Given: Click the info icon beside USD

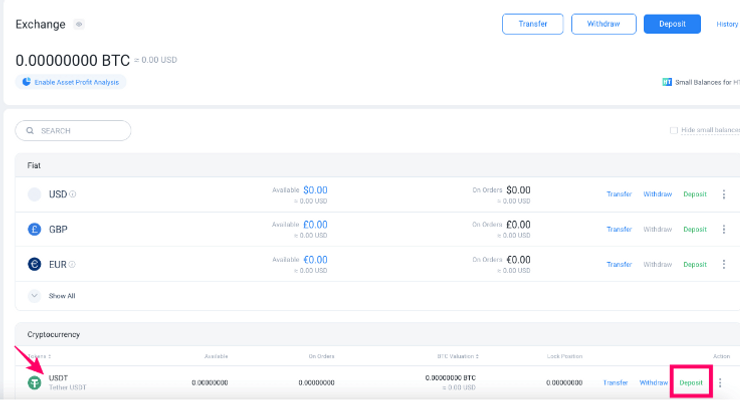Looking at the screenshot, I should (73, 194).
